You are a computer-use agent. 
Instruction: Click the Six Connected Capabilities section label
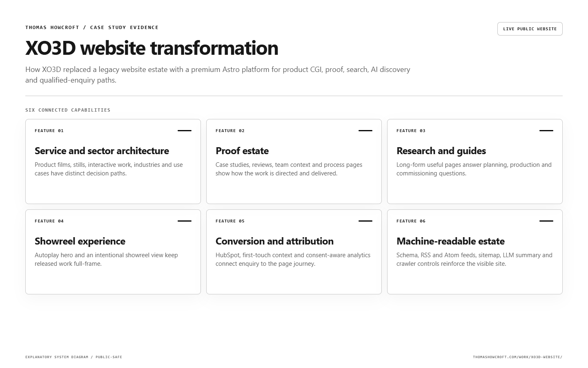[68, 110]
